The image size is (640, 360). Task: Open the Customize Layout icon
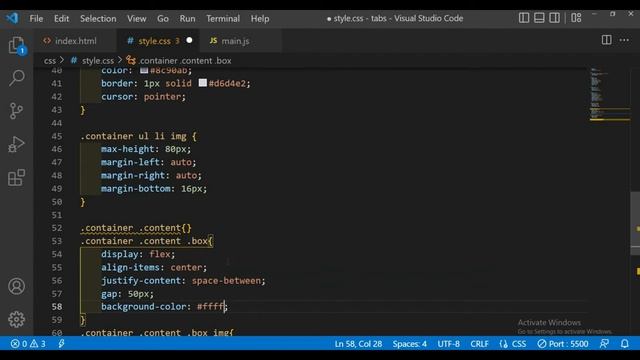(x=576, y=18)
